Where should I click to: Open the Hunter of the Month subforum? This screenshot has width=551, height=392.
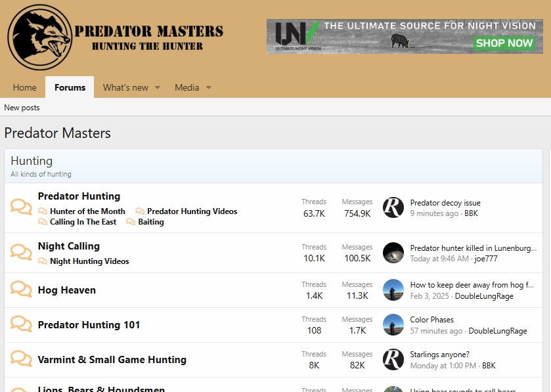(x=87, y=211)
